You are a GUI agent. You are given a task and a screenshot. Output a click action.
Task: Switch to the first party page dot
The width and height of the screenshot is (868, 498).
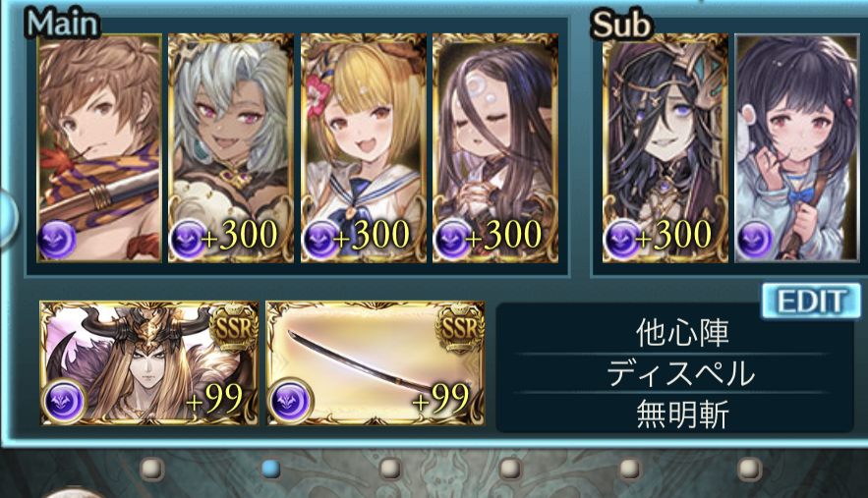[x=151, y=470]
